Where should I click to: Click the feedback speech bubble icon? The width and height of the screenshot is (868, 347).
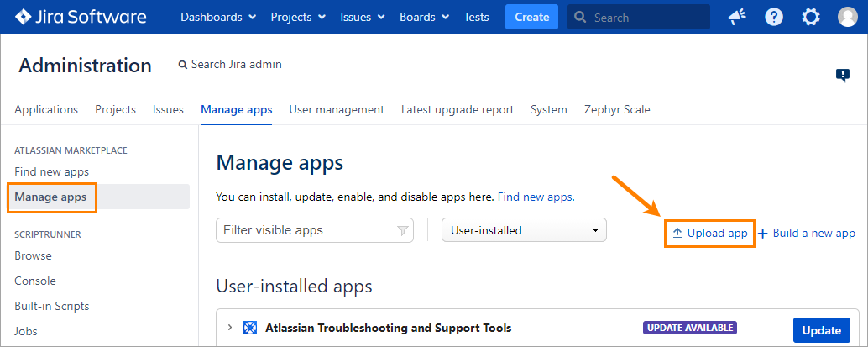click(843, 76)
